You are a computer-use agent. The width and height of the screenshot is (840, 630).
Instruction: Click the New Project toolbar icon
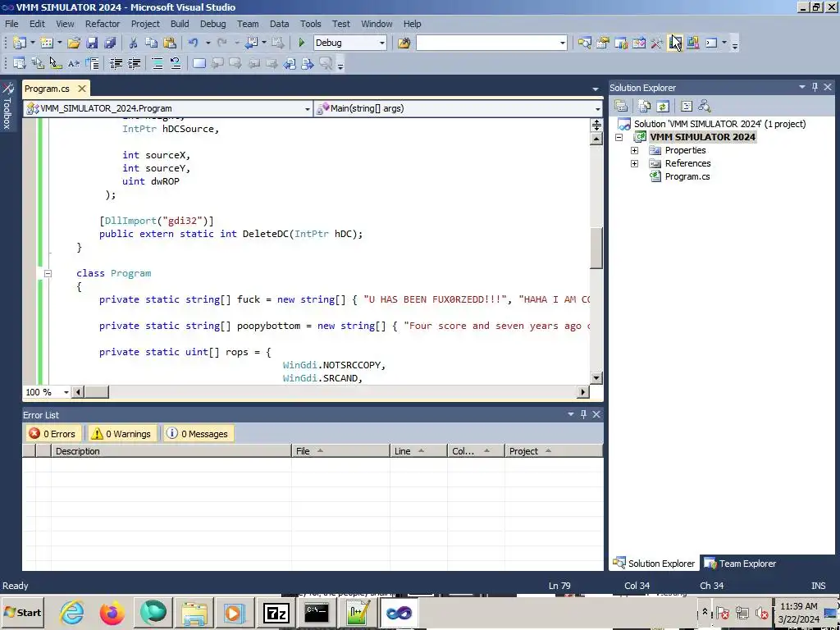click(20, 43)
